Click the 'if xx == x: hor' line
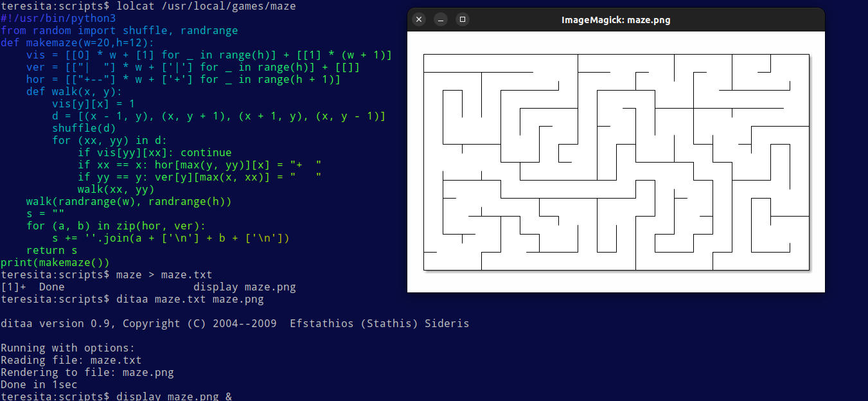Image resolution: width=868 pixels, height=401 pixels. click(x=199, y=165)
